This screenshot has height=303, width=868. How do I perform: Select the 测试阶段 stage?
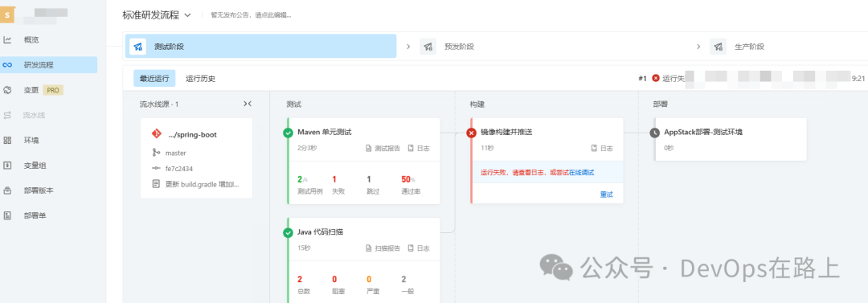pyautogui.click(x=260, y=47)
